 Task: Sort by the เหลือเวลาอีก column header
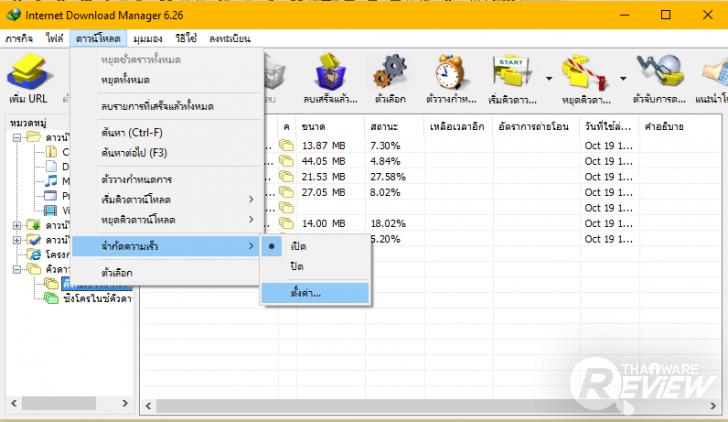click(x=458, y=127)
